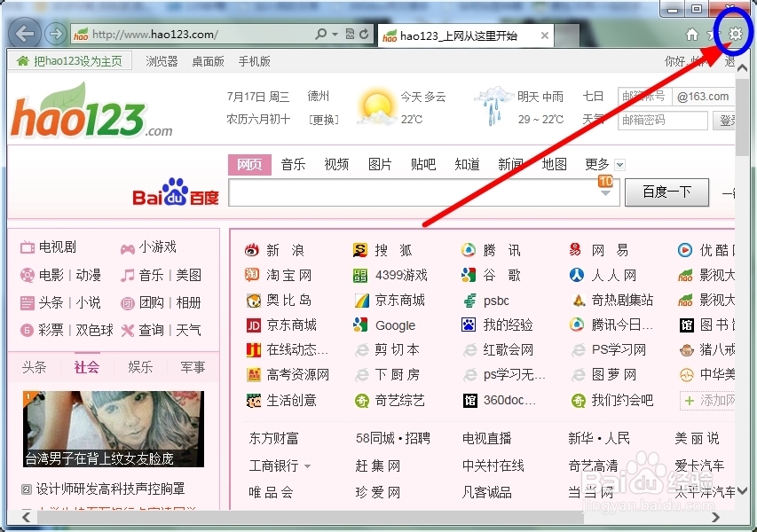The height and width of the screenshot is (532, 757).
Task: Click the hao123 logo
Action: (91, 112)
